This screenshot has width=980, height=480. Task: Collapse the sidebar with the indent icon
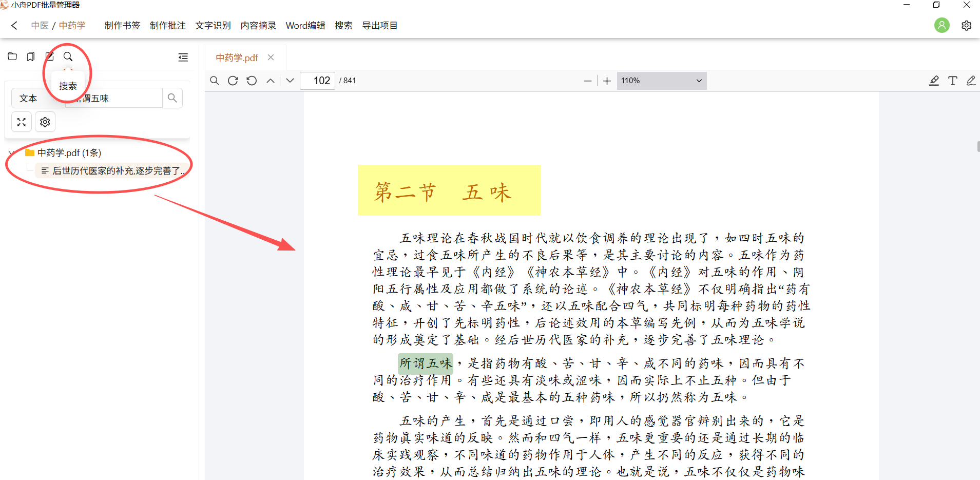(x=183, y=57)
